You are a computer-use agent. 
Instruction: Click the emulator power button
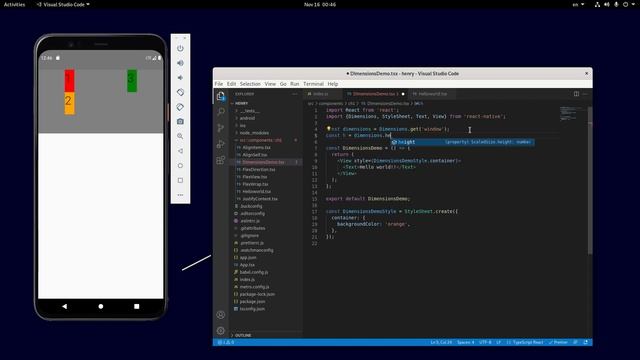(180, 48)
